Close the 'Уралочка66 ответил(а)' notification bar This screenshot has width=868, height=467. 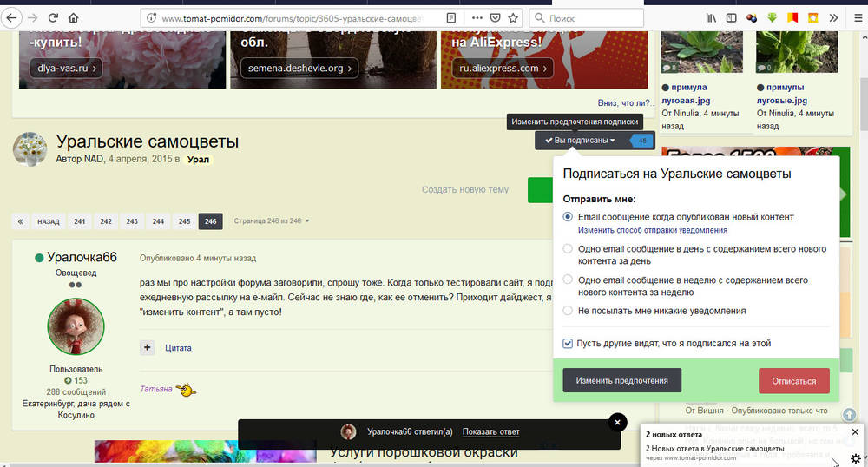[617, 422]
